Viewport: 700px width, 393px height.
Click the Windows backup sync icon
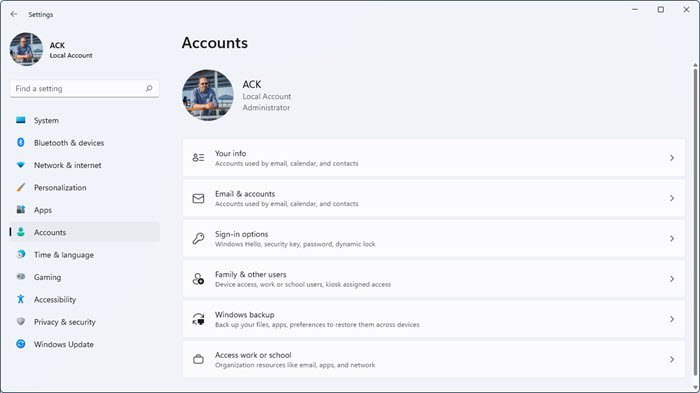198,319
